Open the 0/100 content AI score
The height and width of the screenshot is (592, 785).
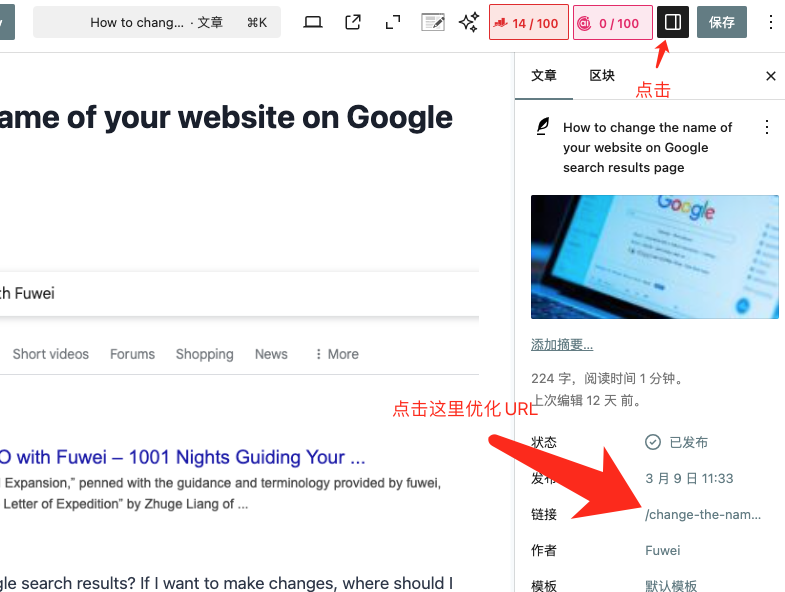tap(612, 22)
